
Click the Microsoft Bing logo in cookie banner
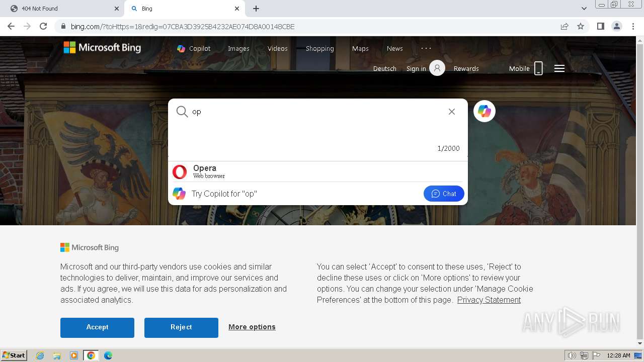pos(90,247)
